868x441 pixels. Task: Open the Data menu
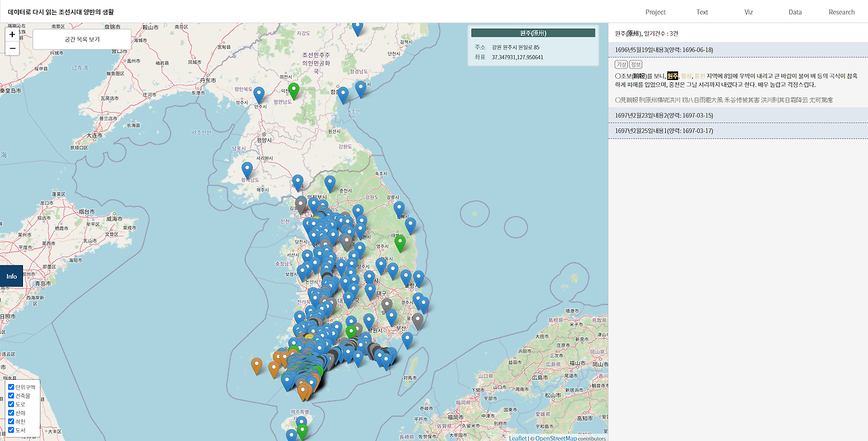tap(795, 12)
